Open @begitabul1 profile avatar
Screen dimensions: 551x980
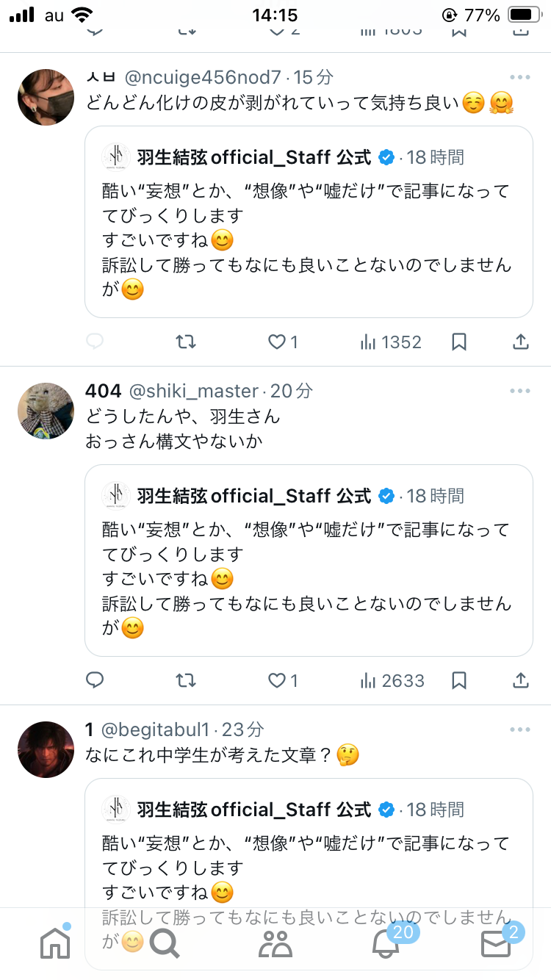tap(46, 749)
